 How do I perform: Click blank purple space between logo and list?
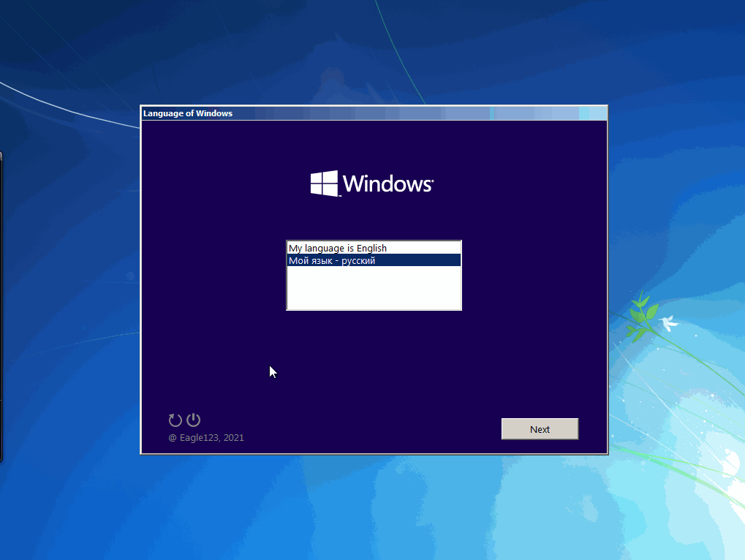click(373, 219)
